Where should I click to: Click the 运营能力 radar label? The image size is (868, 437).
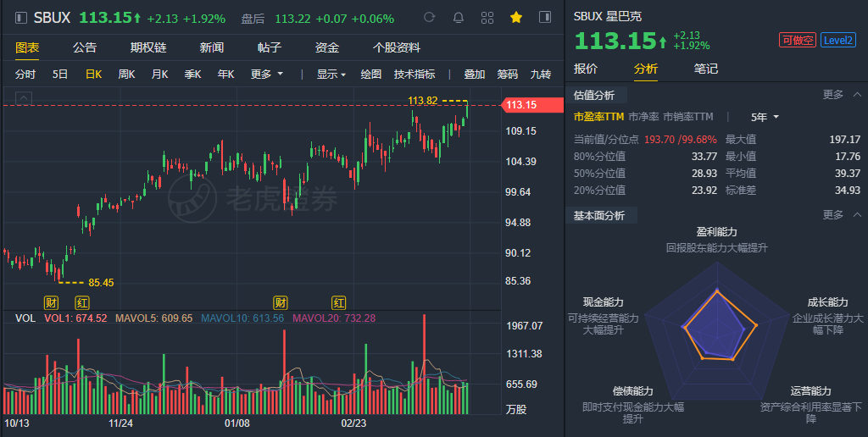tap(810, 391)
